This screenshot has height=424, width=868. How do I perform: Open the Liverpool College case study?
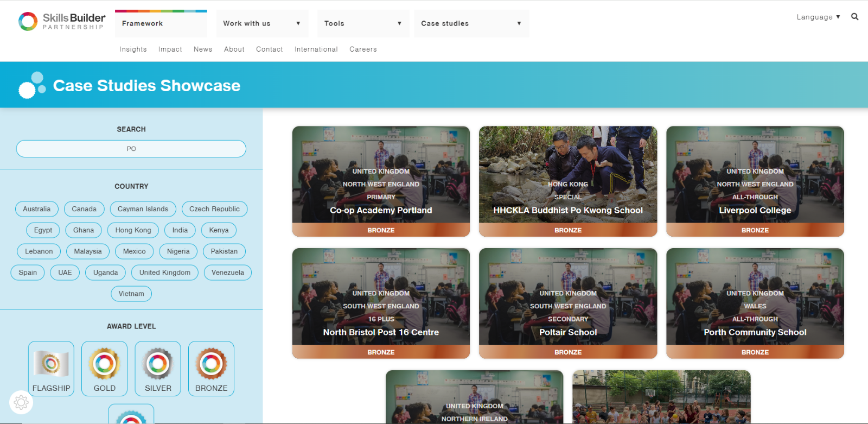(x=755, y=181)
